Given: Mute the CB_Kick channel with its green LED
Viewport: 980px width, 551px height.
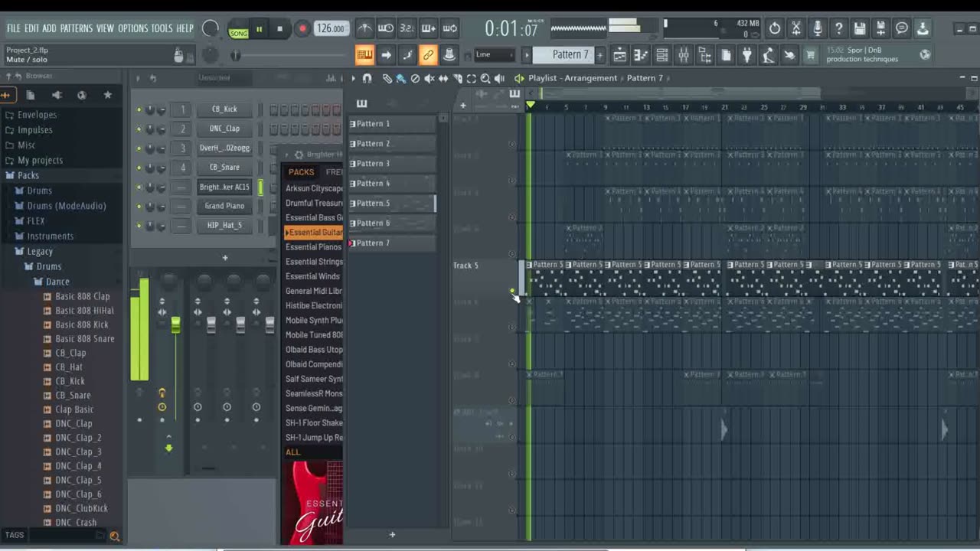Looking at the screenshot, I should [139, 109].
